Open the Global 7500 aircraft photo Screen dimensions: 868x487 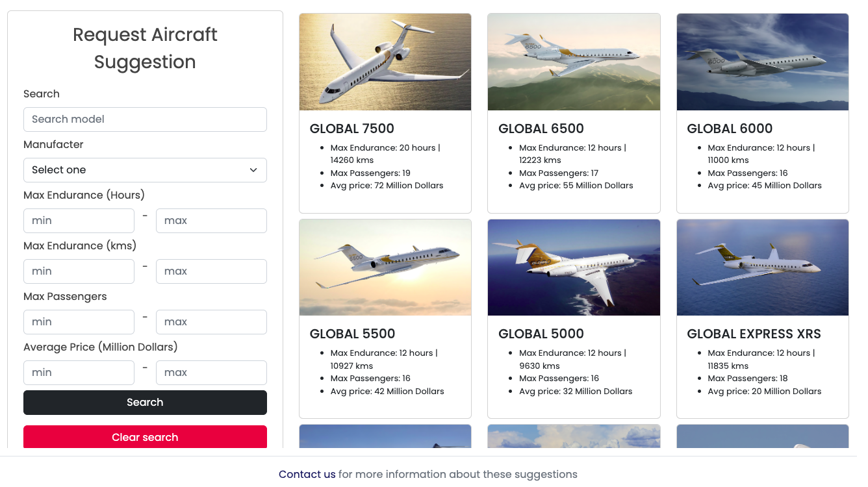[x=385, y=62]
